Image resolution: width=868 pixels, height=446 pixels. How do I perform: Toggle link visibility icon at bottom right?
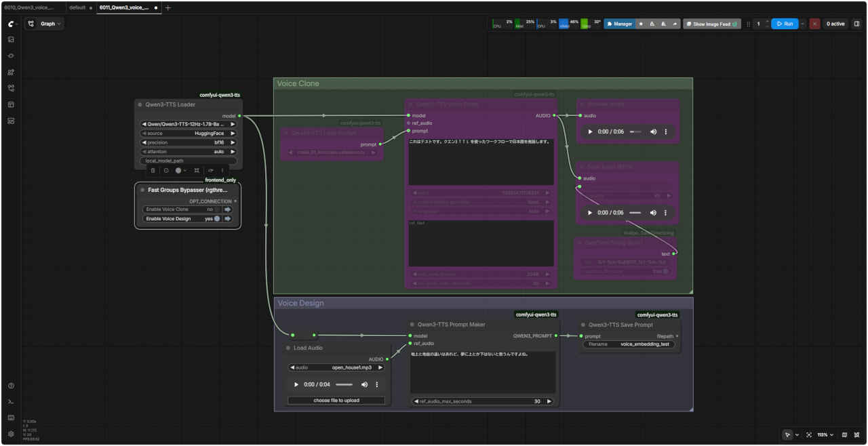pos(857,434)
